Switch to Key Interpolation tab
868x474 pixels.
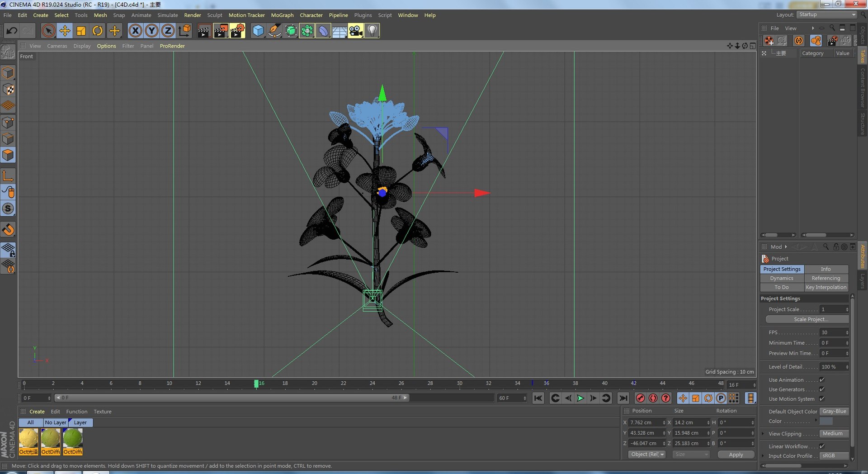tap(826, 287)
